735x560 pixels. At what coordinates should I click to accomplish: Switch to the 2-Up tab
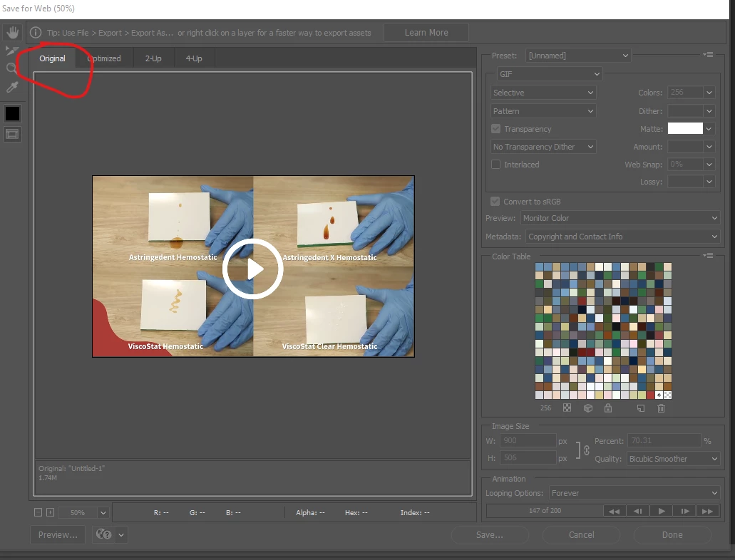[x=153, y=58]
